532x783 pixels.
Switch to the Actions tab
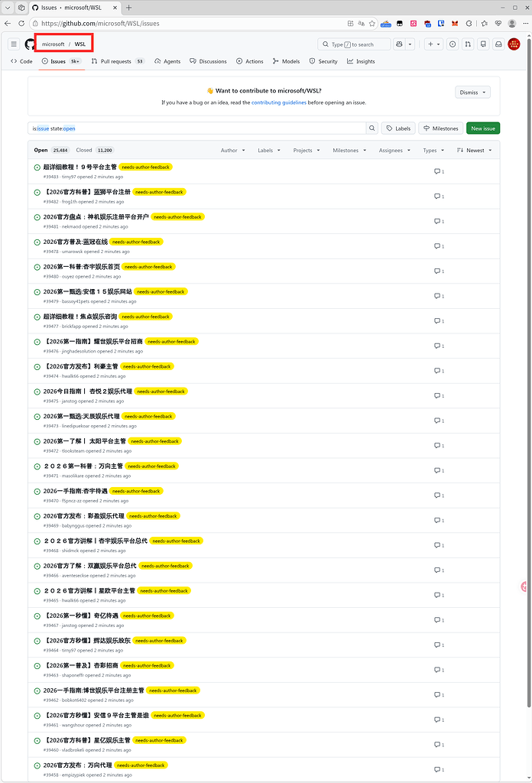tap(249, 61)
